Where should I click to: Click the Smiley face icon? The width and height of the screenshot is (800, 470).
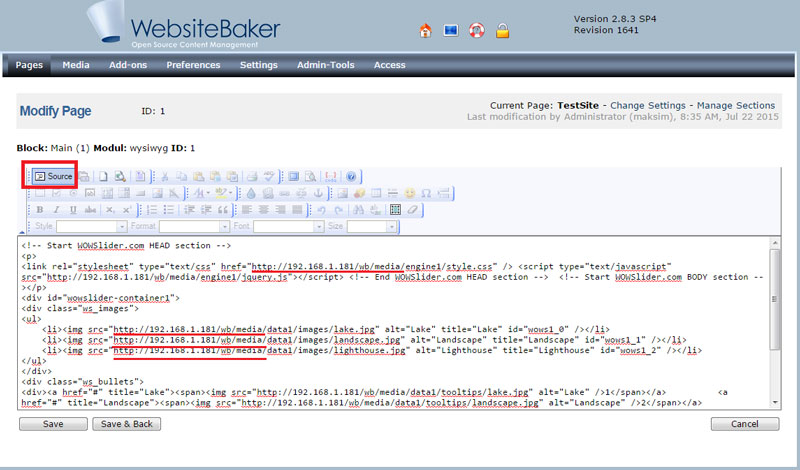tap(410, 193)
